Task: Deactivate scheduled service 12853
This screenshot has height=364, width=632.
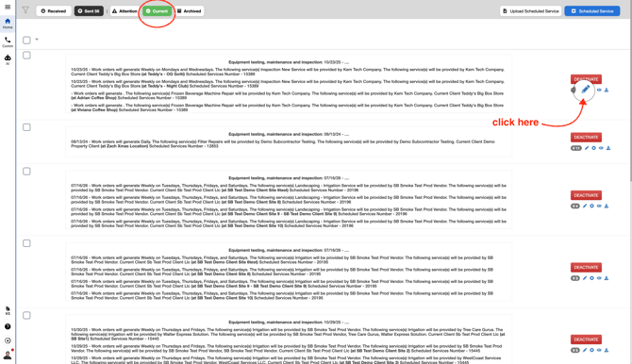Action: pyautogui.click(x=586, y=137)
